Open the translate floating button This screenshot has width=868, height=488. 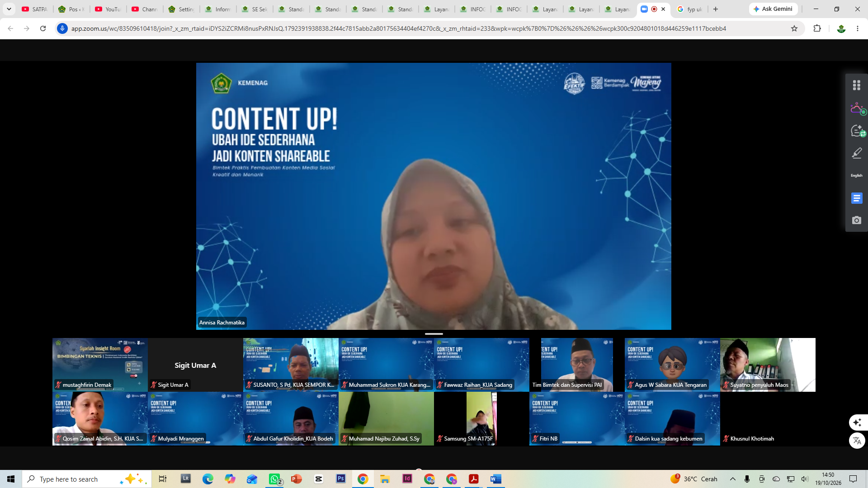(x=857, y=441)
